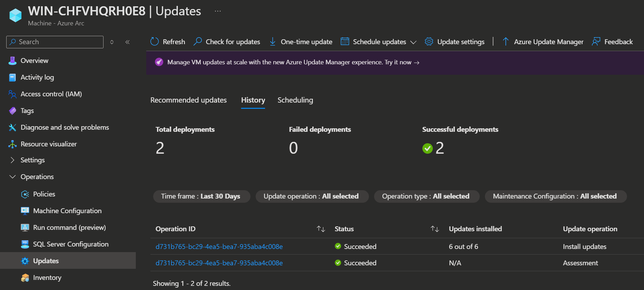Click the Check for updates magnifier icon

coord(198,42)
